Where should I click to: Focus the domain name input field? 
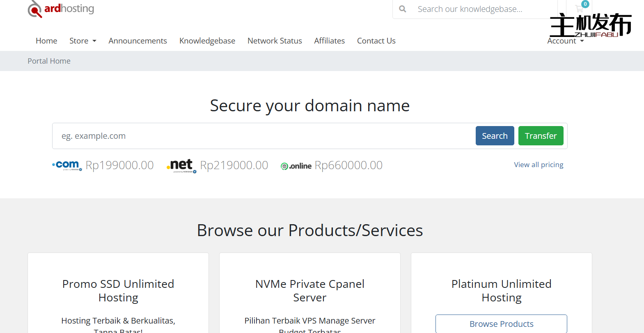[x=263, y=136]
